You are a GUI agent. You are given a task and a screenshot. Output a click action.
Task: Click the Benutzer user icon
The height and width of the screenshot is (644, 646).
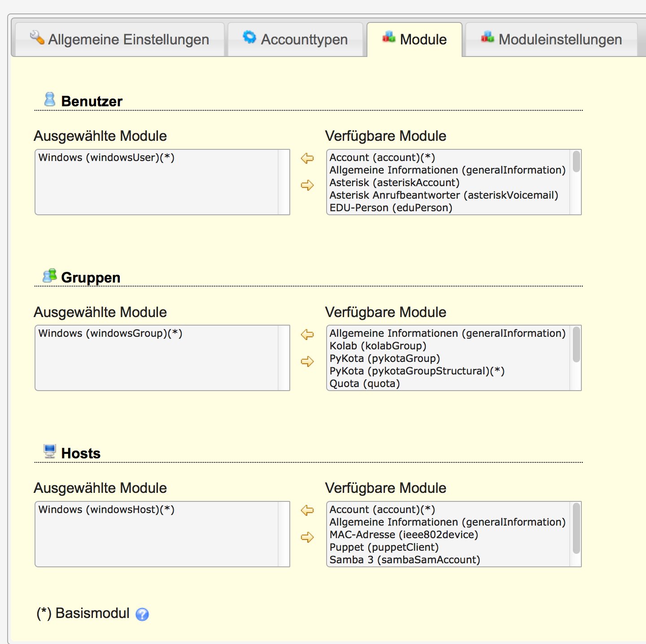pos(49,100)
